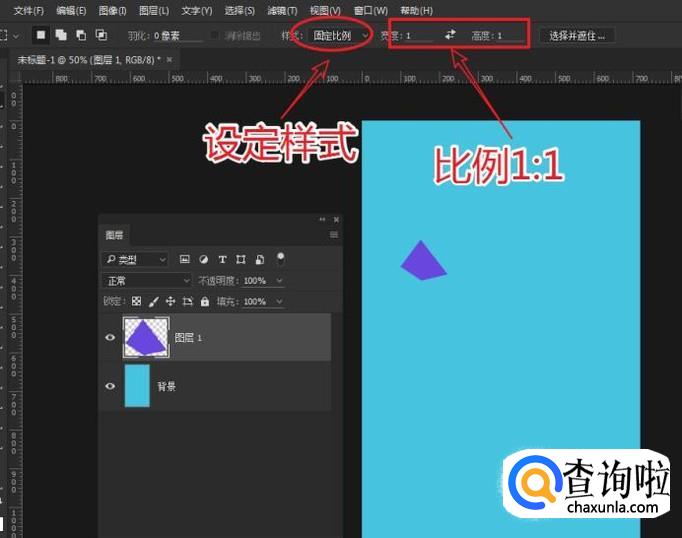Expand the 不透明度 opacity dropdown arrow
The image size is (682, 538).
click(279, 281)
